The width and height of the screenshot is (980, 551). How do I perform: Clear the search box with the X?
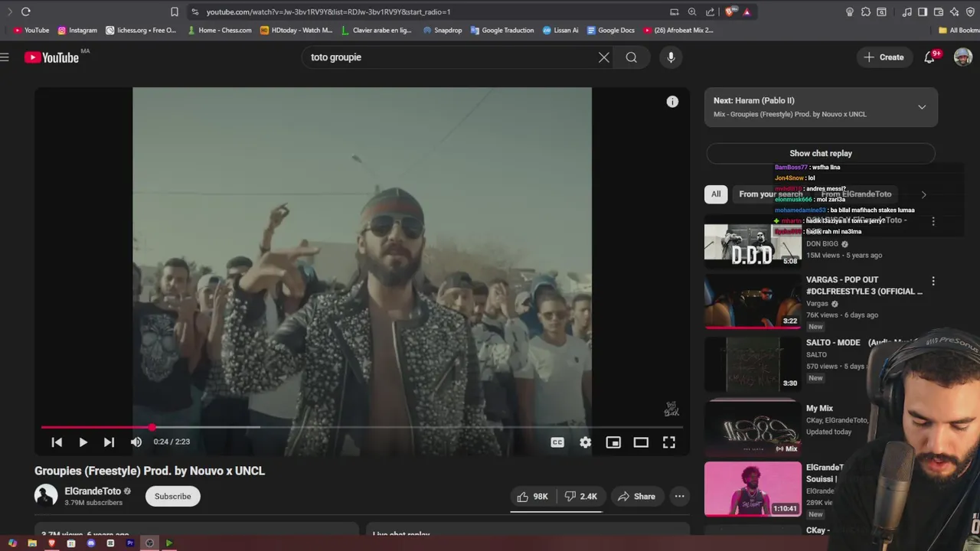pos(604,57)
